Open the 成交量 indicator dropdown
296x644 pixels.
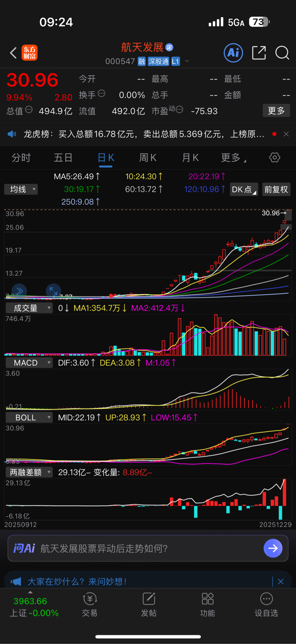pyautogui.click(x=29, y=308)
